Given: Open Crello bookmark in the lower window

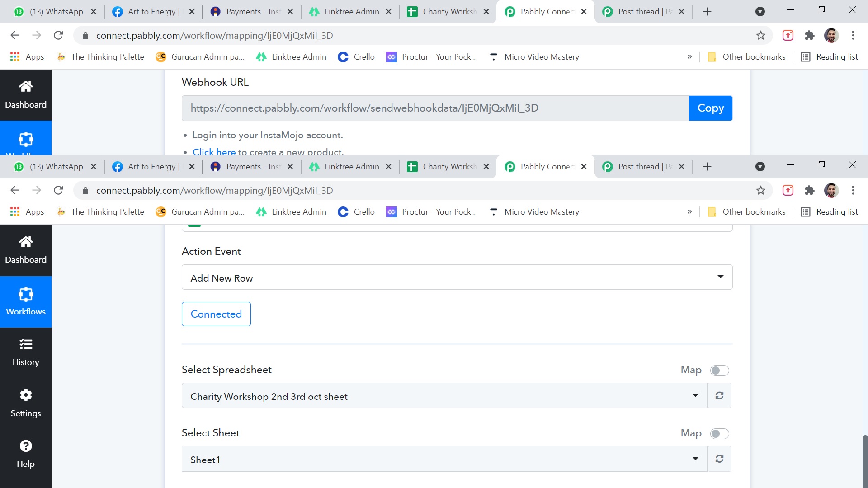Looking at the screenshot, I should click(356, 212).
